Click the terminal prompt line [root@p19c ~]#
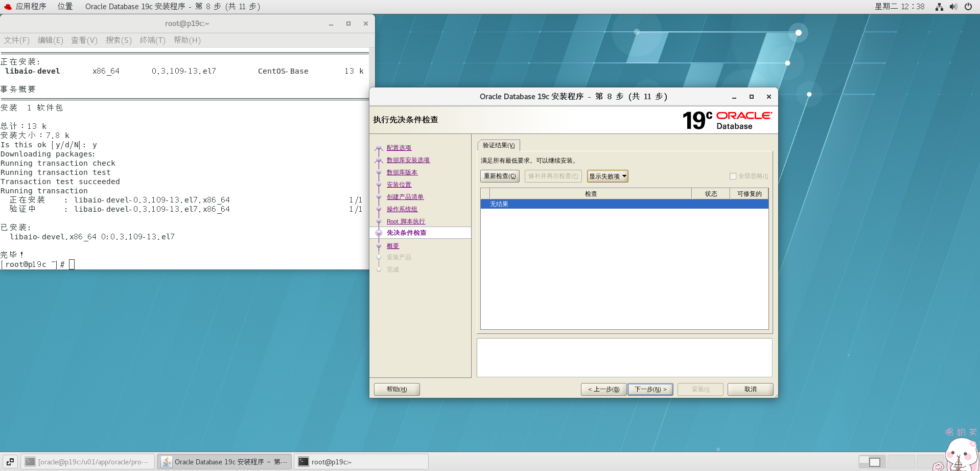 pyautogui.click(x=38, y=264)
